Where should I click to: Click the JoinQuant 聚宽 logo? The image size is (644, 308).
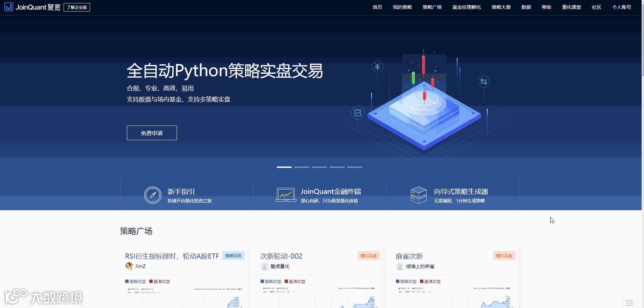[x=32, y=7]
